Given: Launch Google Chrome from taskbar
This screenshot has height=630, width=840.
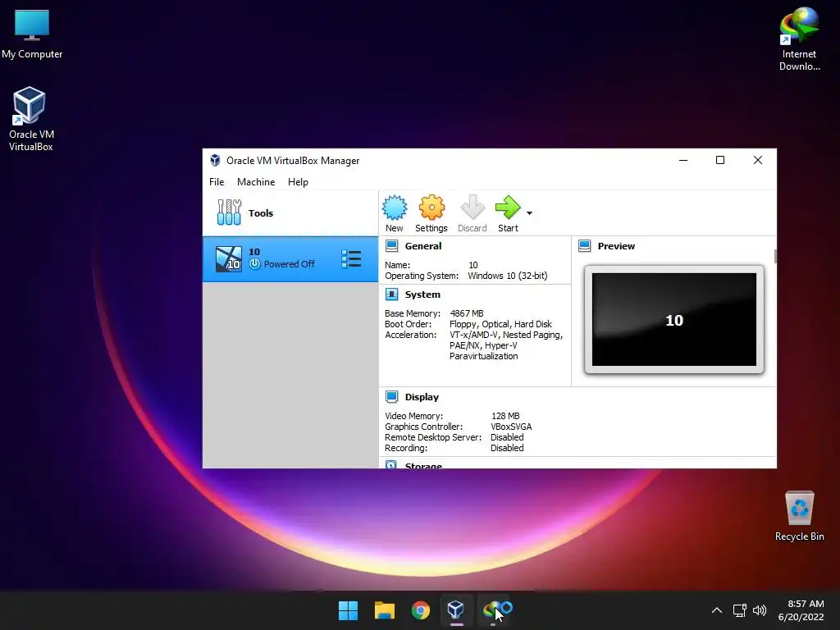Looking at the screenshot, I should 421,610.
